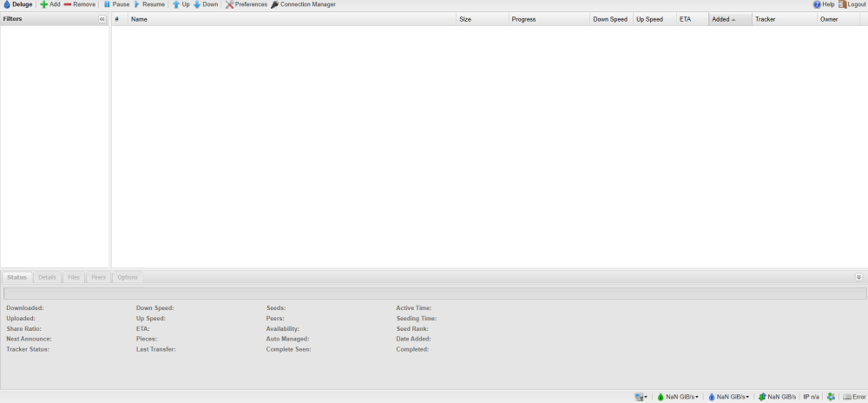Sort torrents by the Size column
The height and width of the screenshot is (403, 868).
(x=483, y=19)
